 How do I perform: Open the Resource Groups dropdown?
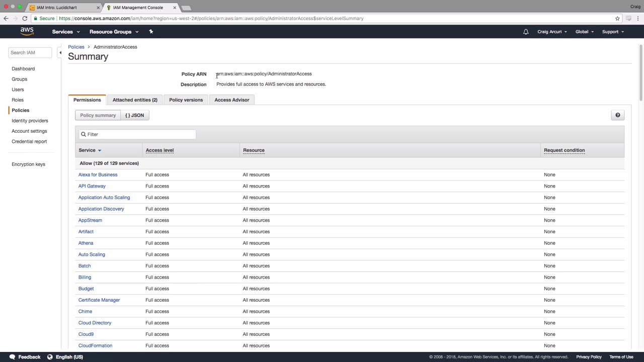pos(114,32)
